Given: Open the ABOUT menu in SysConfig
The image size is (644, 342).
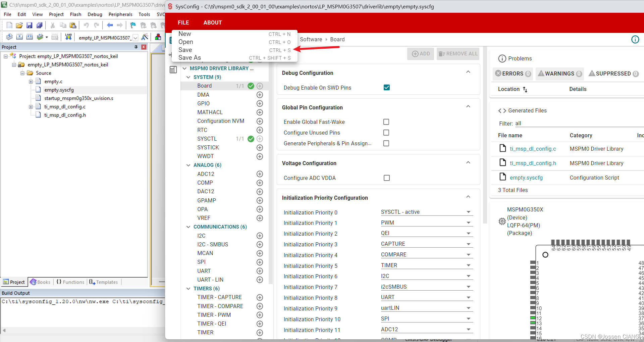Looking at the screenshot, I should [x=212, y=22].
